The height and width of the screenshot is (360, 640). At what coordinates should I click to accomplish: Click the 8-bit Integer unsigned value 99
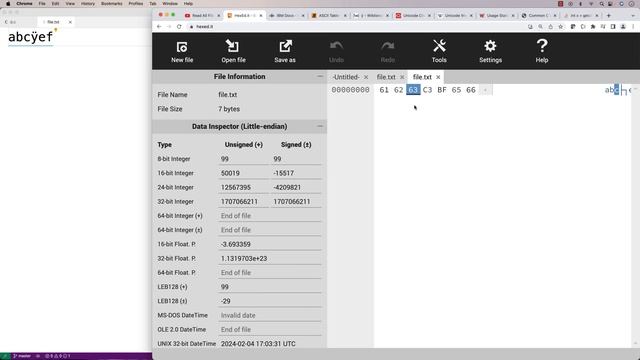click(243, 159)
